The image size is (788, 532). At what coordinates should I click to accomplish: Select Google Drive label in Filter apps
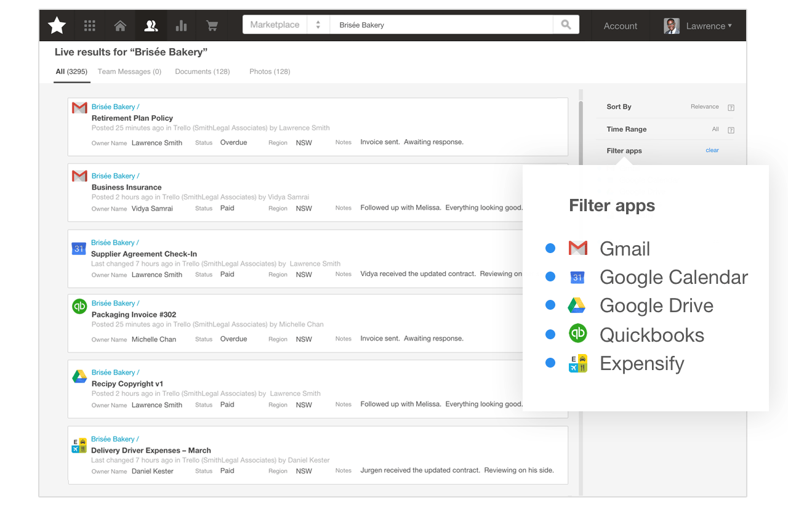point(656,305)
